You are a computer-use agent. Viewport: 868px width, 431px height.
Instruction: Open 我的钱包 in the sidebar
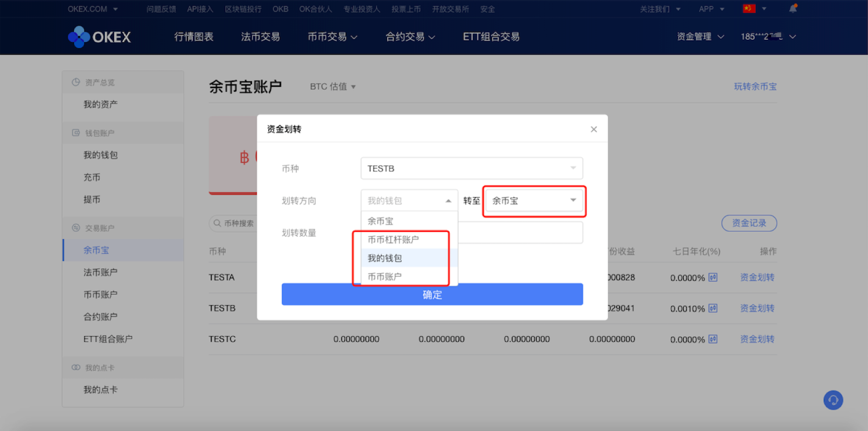(100, 155)
